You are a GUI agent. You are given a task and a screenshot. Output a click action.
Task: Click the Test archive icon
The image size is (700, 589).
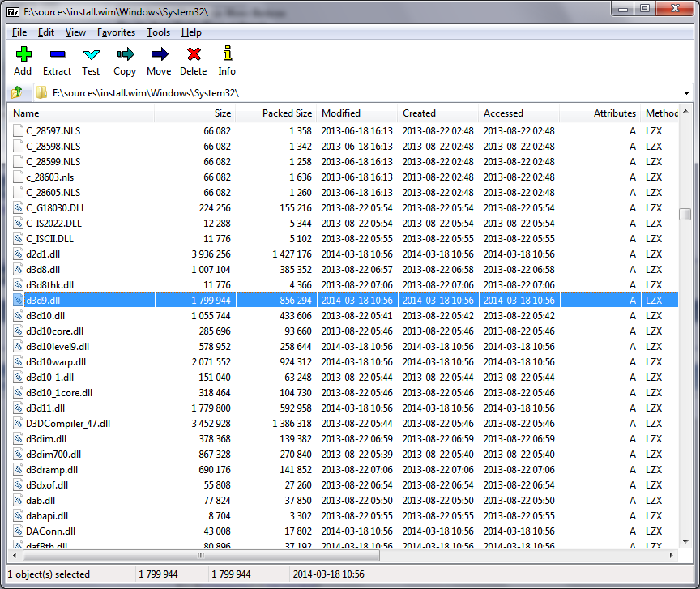coord(91,55)
